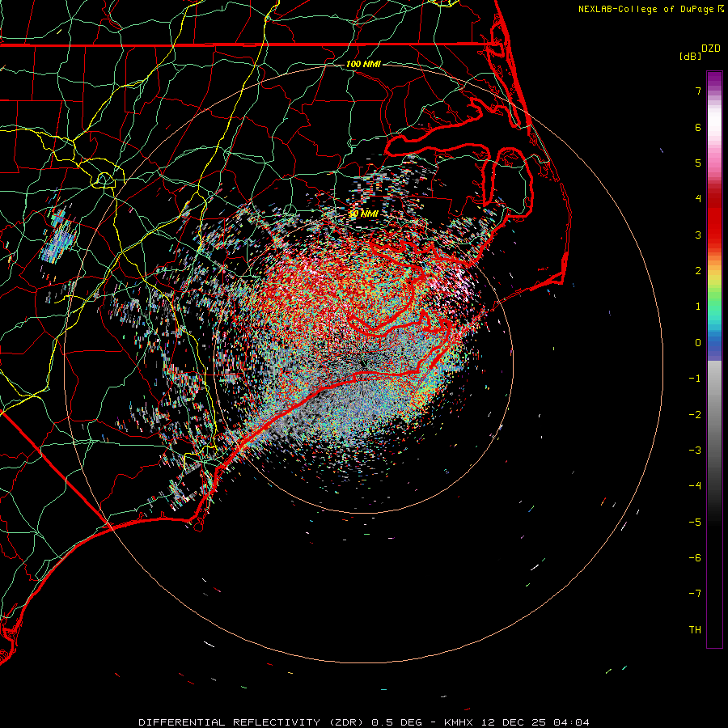Screen dimensions: 728x728
Task: Click the -1 value on color legend
Action: pos(695,379)
